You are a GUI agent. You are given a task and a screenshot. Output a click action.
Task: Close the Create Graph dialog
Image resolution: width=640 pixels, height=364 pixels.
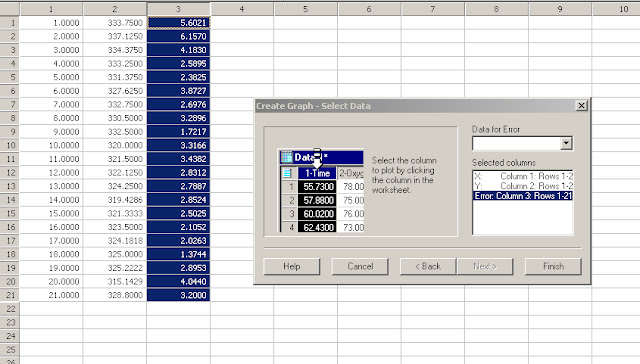coord(581,106)
